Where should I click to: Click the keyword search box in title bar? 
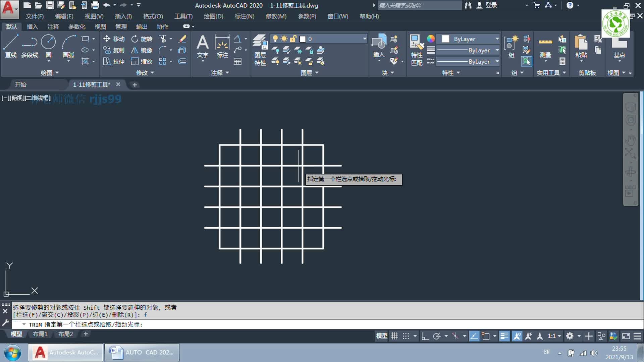[x=420, y=5]
